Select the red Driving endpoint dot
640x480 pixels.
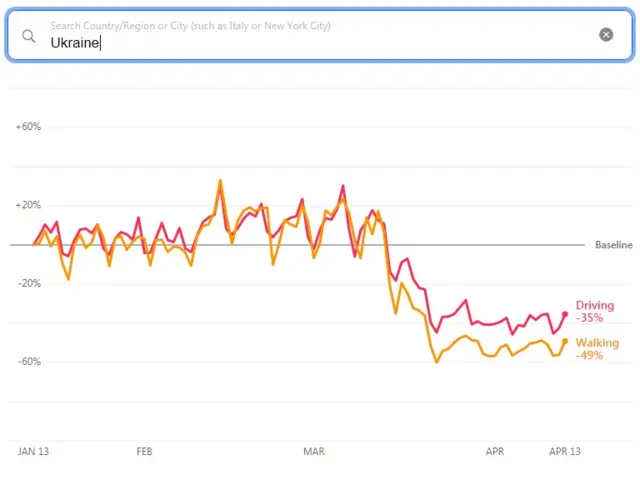[565, 314]
